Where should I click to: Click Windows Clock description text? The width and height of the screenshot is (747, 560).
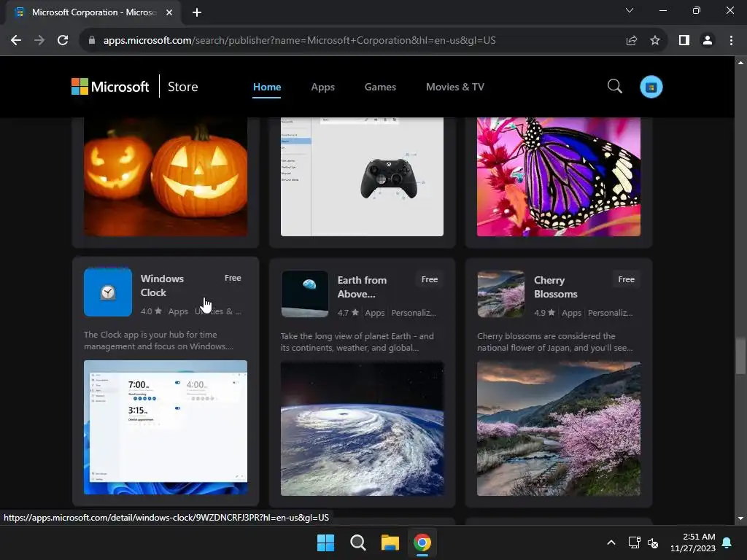[158, 341]
